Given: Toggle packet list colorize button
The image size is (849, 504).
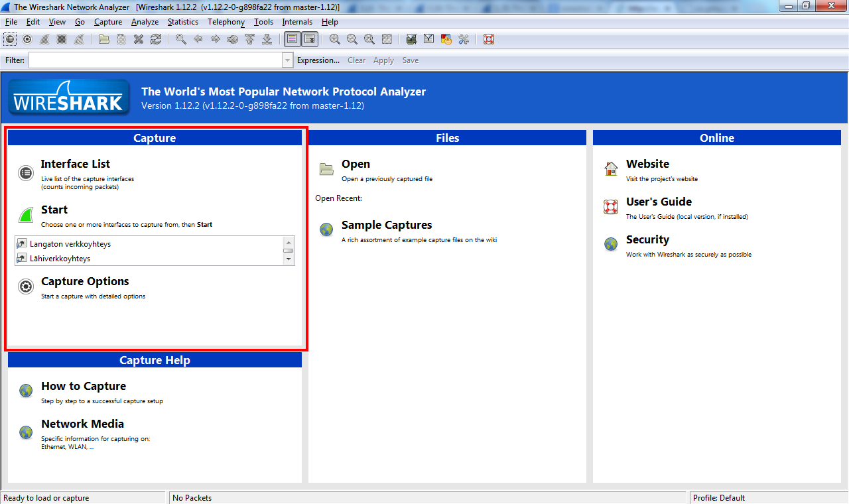Looking at the screenshot, I should point(292,39).
